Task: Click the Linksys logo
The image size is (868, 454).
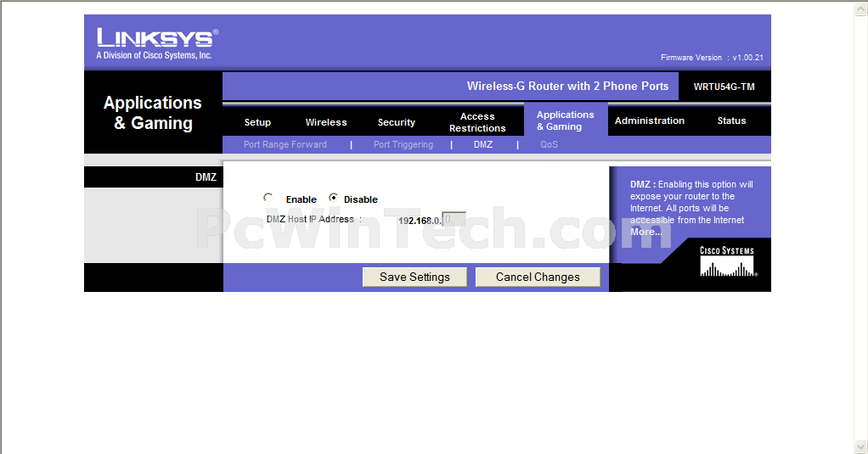Action: pos(157,43)
